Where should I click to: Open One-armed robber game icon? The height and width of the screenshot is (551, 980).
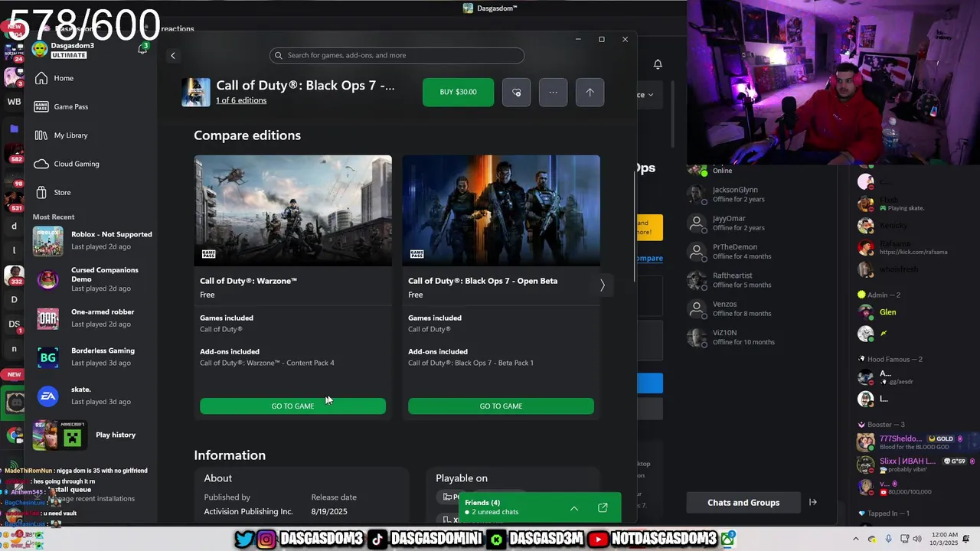(47, 318)
